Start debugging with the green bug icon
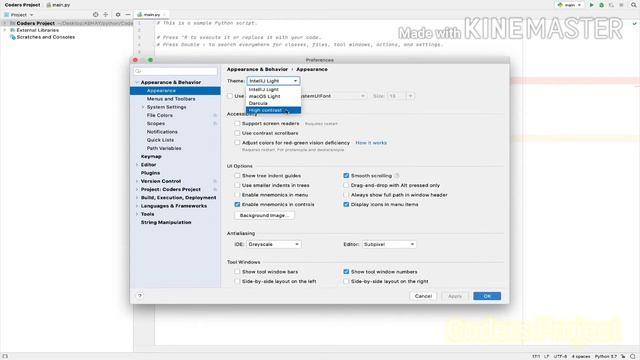The height and width of the screenshot is (360, 640). click(x=601, y=5)
